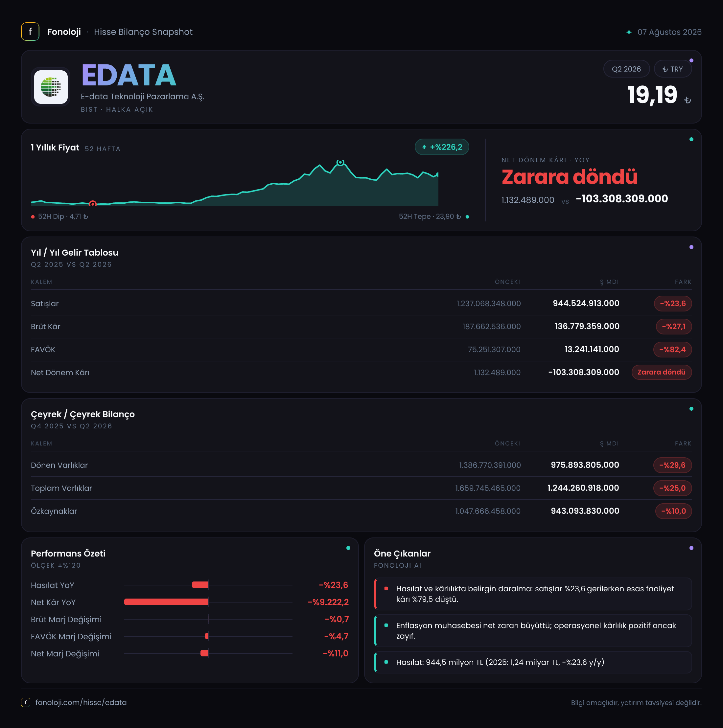Click the highlight starting 'Hasılat: 944,5 milyon TL'
Image resolution: width=723 pixels, height=728 pixels.
coord(533,662)
